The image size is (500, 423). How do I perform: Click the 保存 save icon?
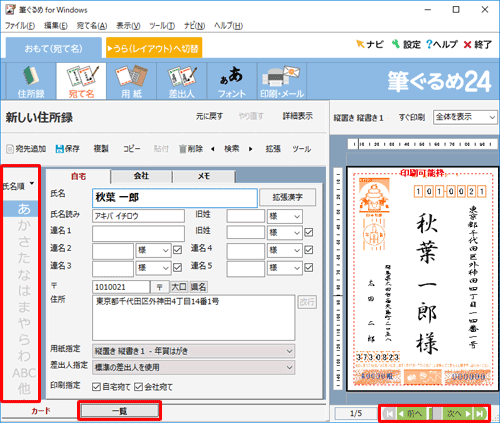tap(68, 149)
